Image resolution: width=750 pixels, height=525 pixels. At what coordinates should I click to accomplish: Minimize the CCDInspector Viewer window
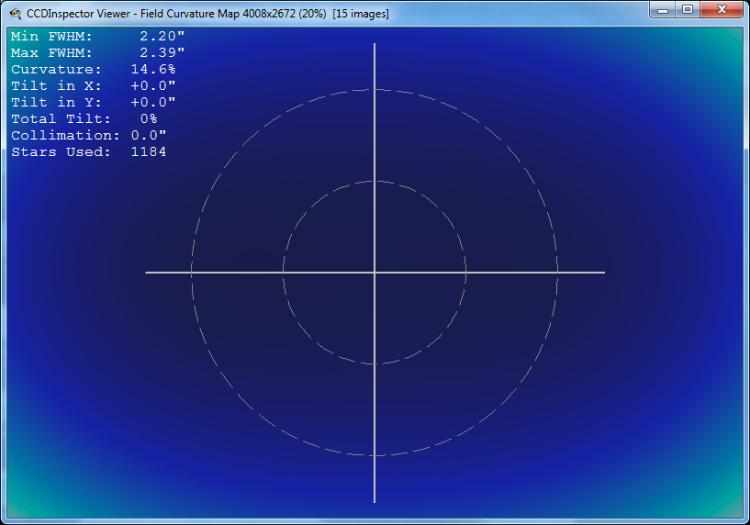click(662, 10)
